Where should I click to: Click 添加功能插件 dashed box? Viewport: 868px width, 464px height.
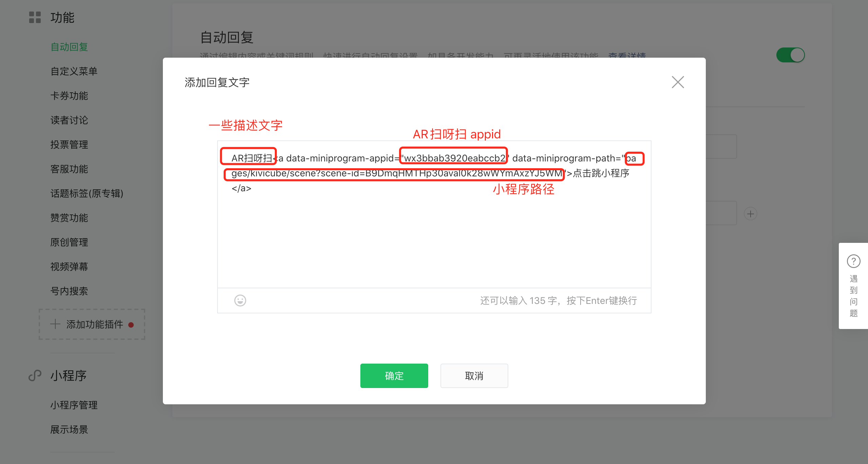[92, 324]
